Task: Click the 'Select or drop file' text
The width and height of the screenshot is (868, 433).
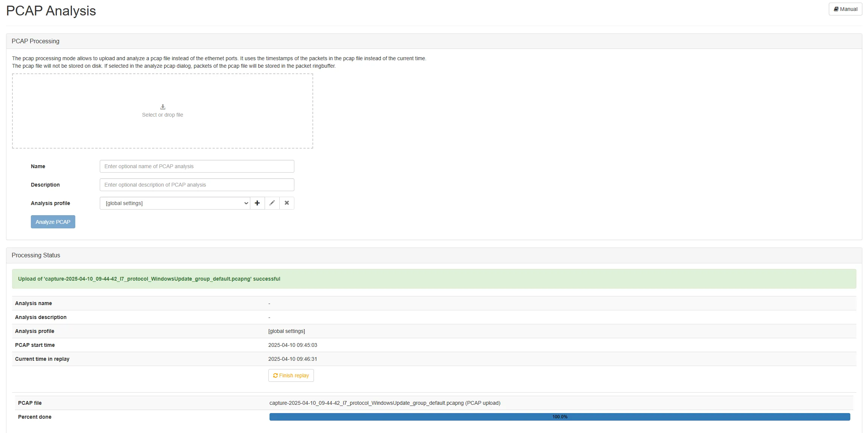Action: click(163, 115)
